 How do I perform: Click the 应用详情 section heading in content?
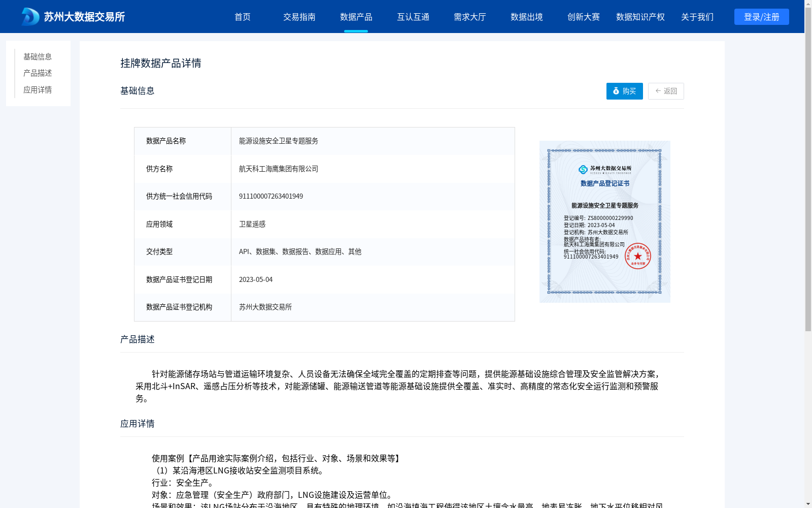click(x=138, y=424)
